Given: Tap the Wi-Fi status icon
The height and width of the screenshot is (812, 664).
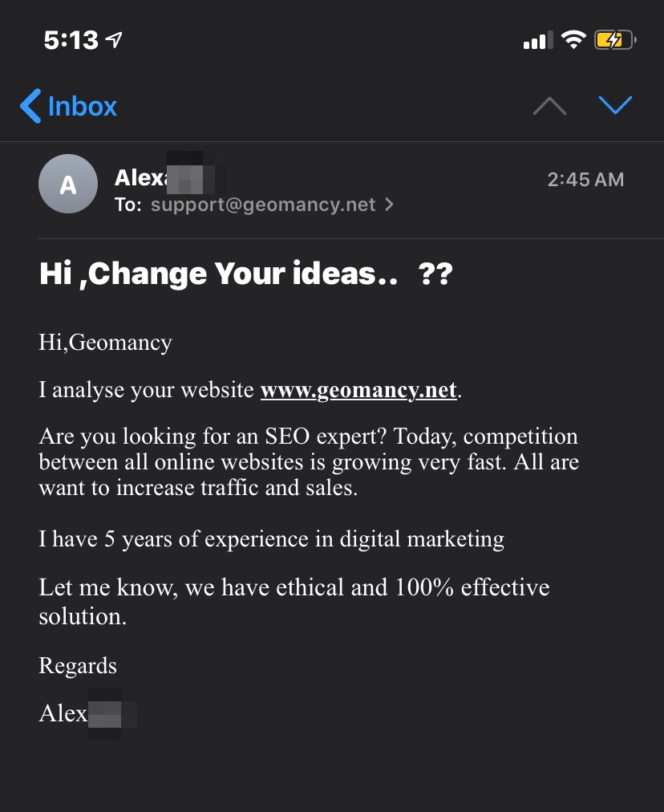Looking at the screenshot, I should [x=574, y=39].
